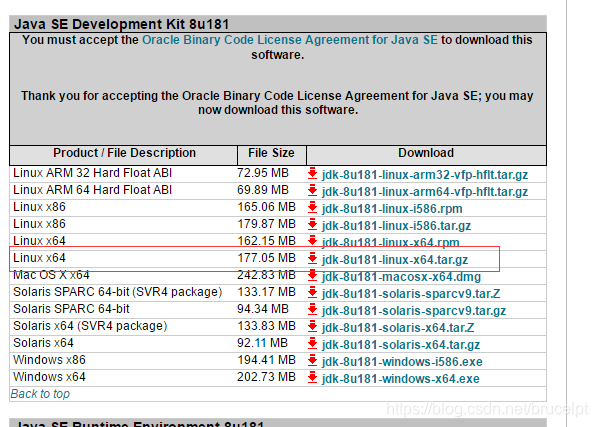Click the 72.95 MB file size

pos(263,173)
